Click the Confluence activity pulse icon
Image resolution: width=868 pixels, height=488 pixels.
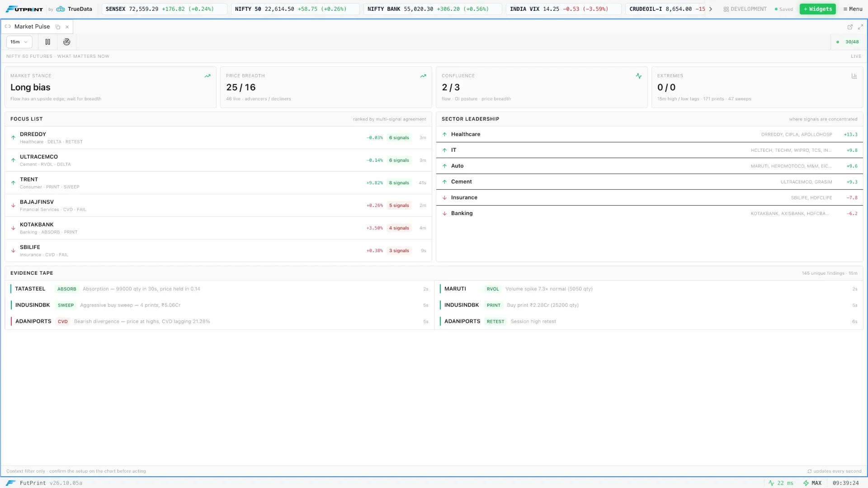click(x=639, y=76)
